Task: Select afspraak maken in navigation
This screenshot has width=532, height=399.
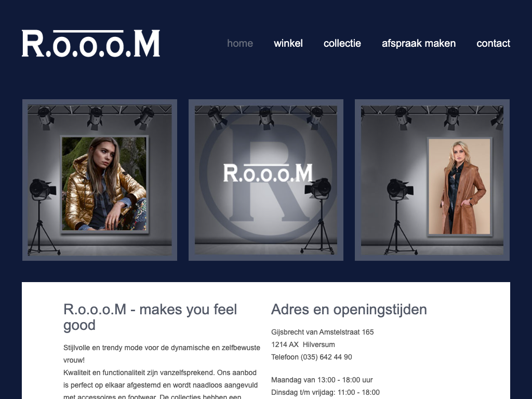Action: pyautogui.click(x=419, y=44)
